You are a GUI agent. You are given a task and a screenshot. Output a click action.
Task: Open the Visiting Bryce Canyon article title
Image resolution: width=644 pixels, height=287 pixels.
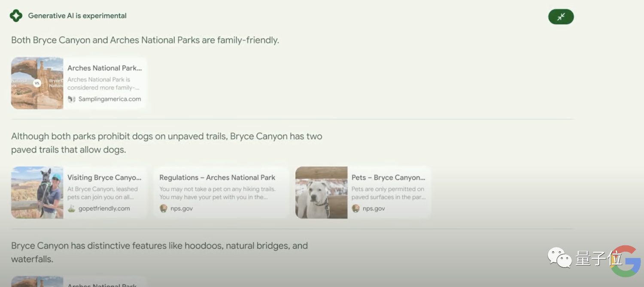point(104,177)
